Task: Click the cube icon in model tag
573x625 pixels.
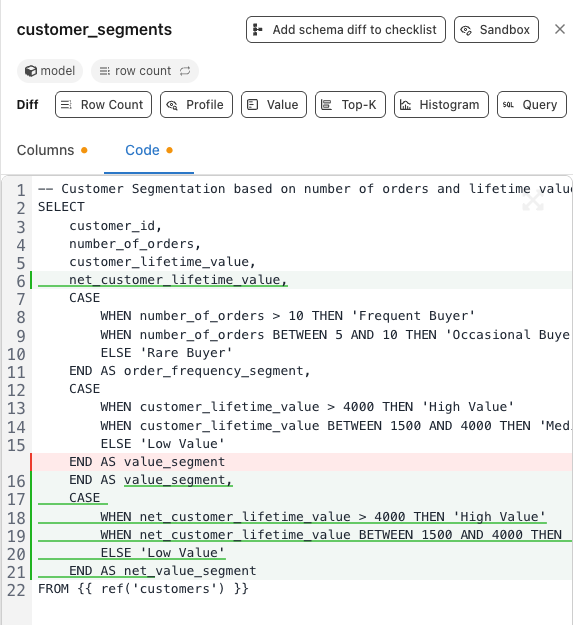Action: 31,71
